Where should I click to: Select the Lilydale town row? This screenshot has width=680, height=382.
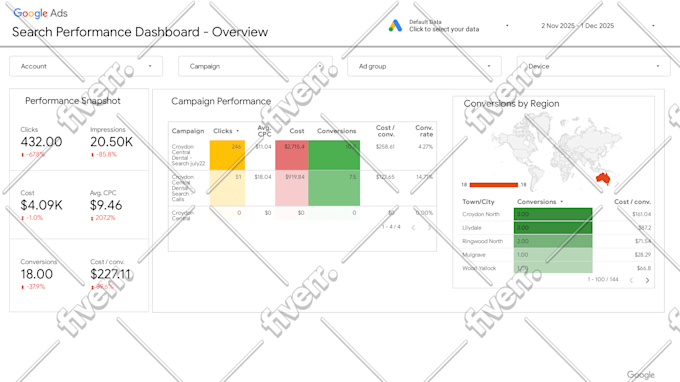coord(556,228)
